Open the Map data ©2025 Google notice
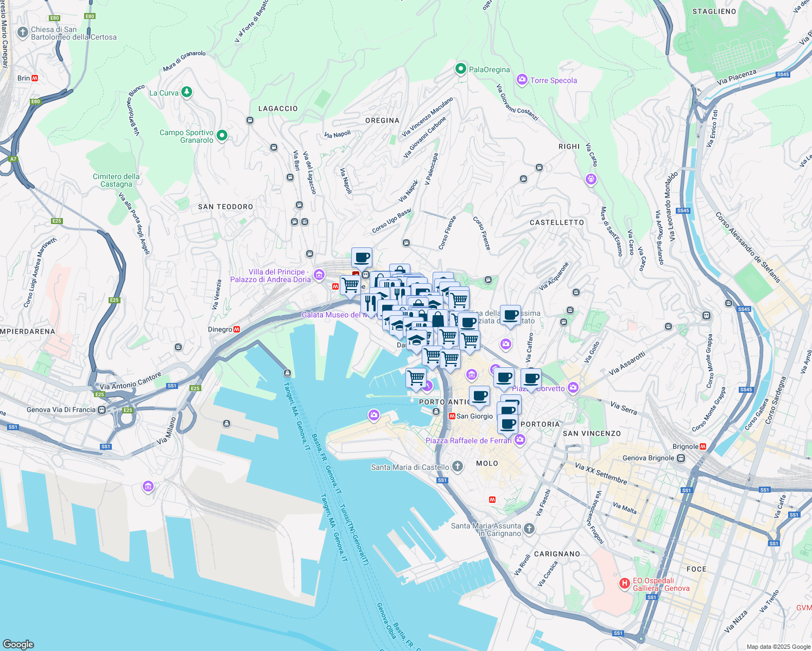The width and height of the screenshot is (812, 651). [778, 647]
